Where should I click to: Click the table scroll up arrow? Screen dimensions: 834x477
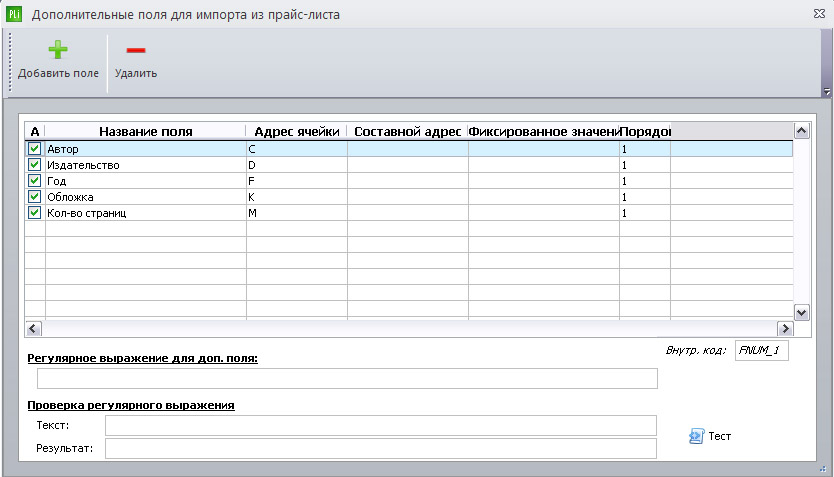click(x=802, y=130)
